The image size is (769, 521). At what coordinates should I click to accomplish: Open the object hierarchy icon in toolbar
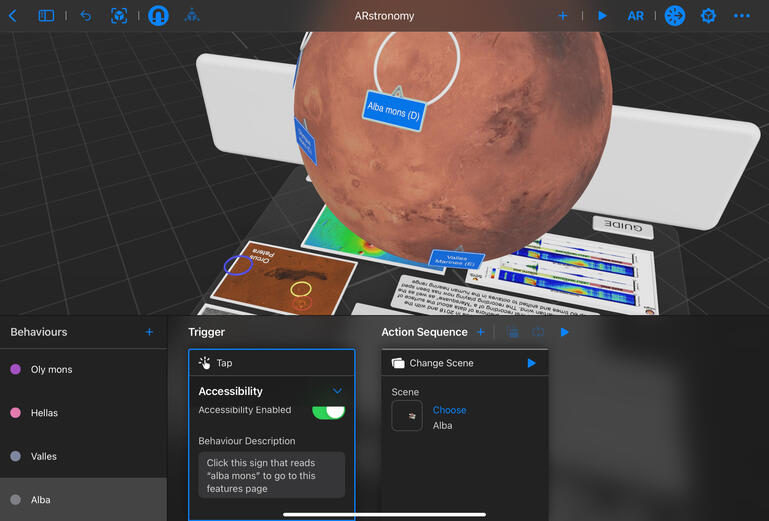[x=192, y=16]
